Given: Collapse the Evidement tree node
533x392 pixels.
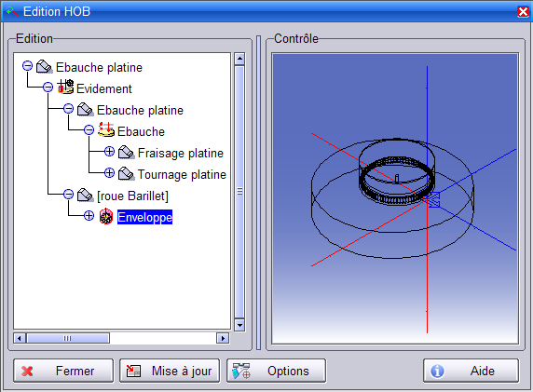Looking at the screenshot, I should click(48, 87).
